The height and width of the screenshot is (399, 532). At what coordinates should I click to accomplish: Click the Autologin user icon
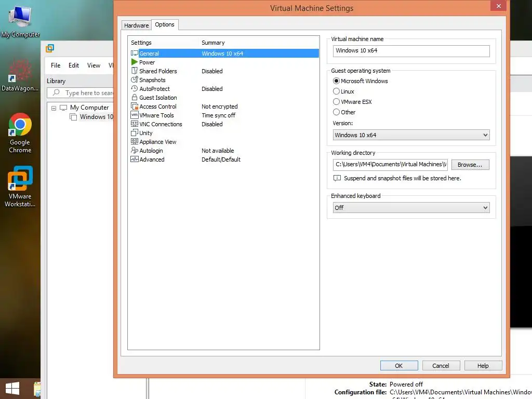(x=135, y=150)
